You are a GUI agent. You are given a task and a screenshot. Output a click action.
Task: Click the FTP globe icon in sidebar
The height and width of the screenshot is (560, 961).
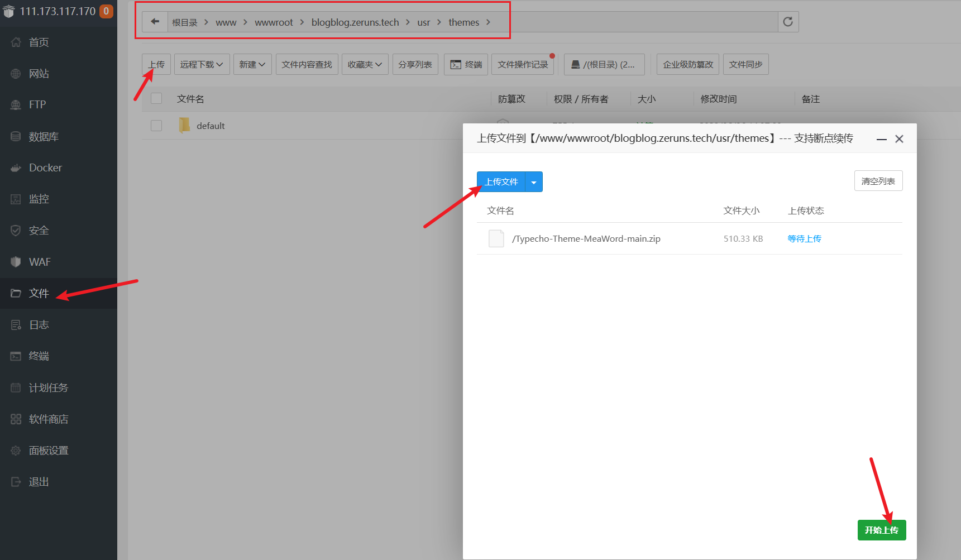pos(16,104)
